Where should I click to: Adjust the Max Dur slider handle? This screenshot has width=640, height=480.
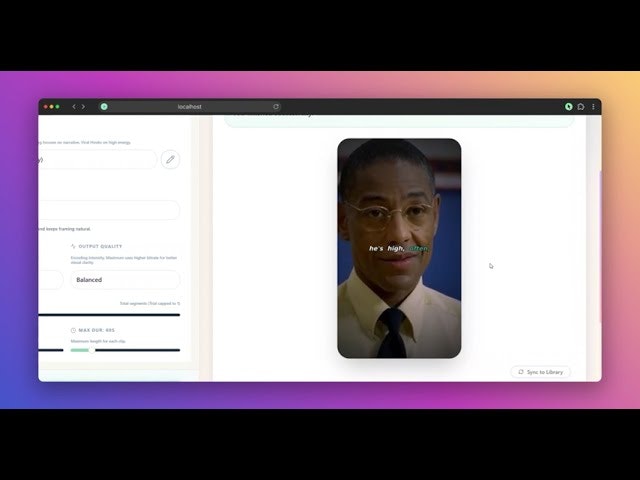point(92,350)
